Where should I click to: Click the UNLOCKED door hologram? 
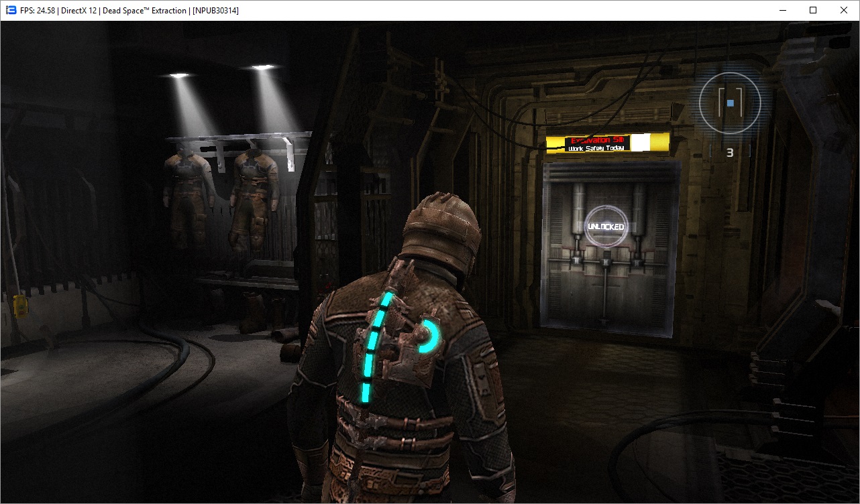pyautogui.click(x=606, y=227)
